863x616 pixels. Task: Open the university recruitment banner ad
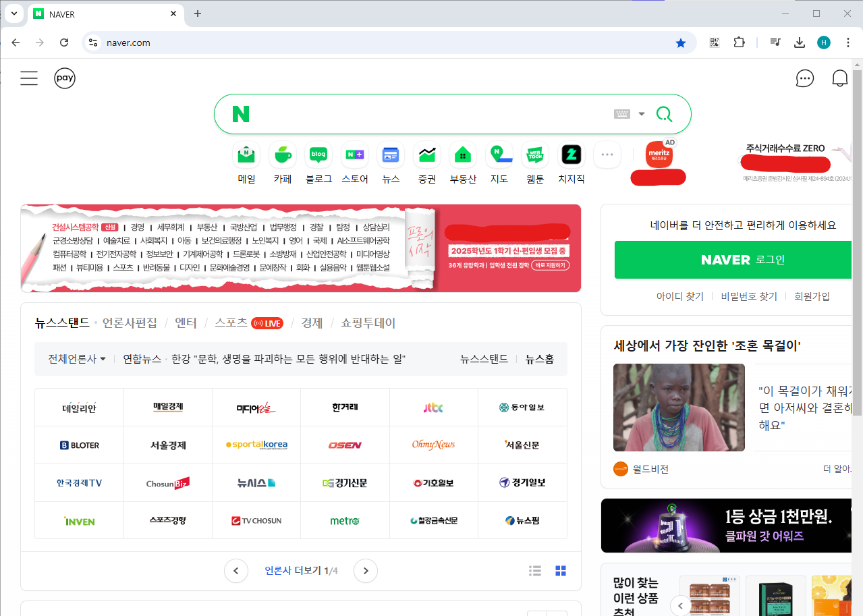tap(301, 248)
